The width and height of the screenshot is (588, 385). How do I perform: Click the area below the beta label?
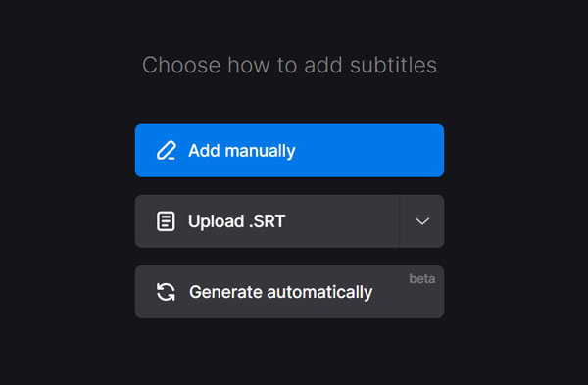coord(422,301)
